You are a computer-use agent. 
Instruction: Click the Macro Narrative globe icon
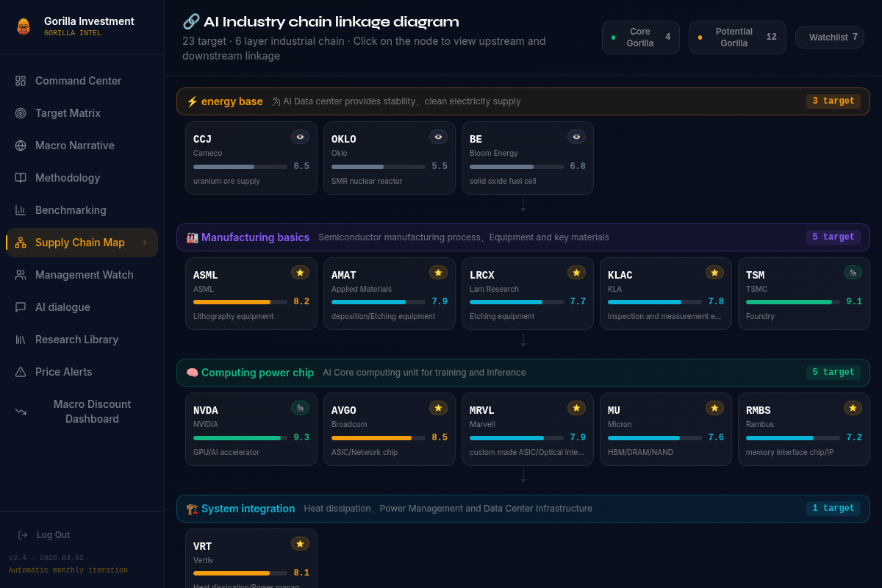pyautogui.click(x=21, y=146)
